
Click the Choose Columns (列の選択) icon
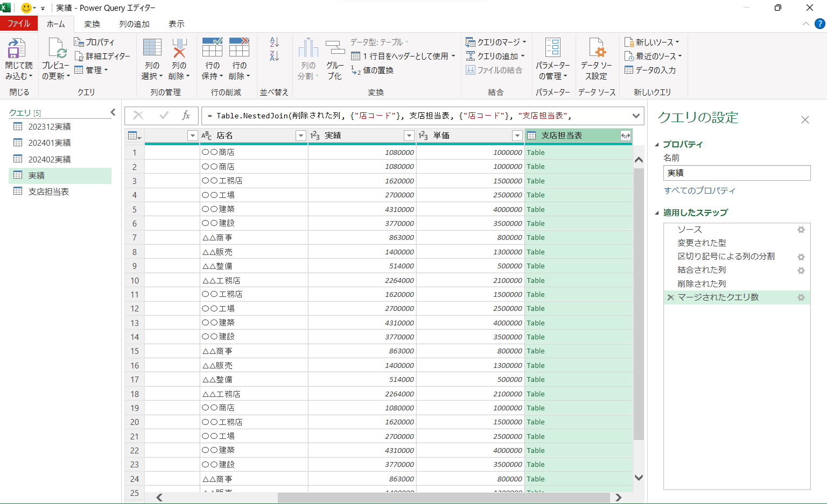[x=152, y=47]
